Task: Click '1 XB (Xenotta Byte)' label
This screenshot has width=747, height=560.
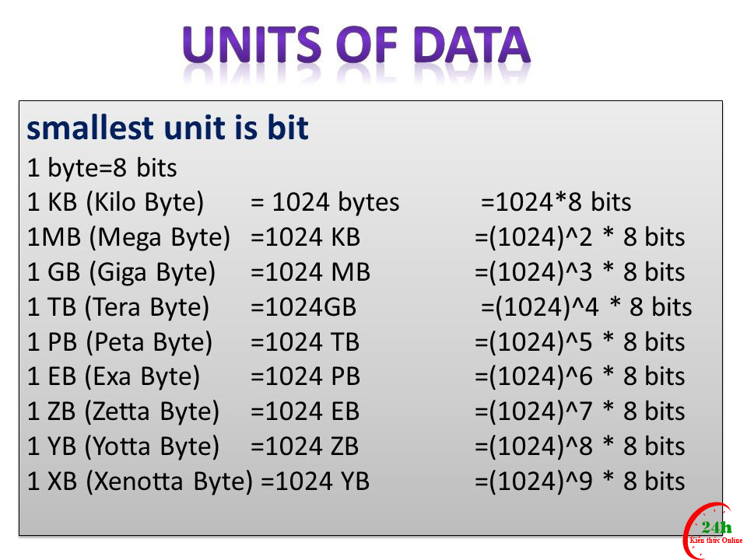Action: click(x=139, y=481)
